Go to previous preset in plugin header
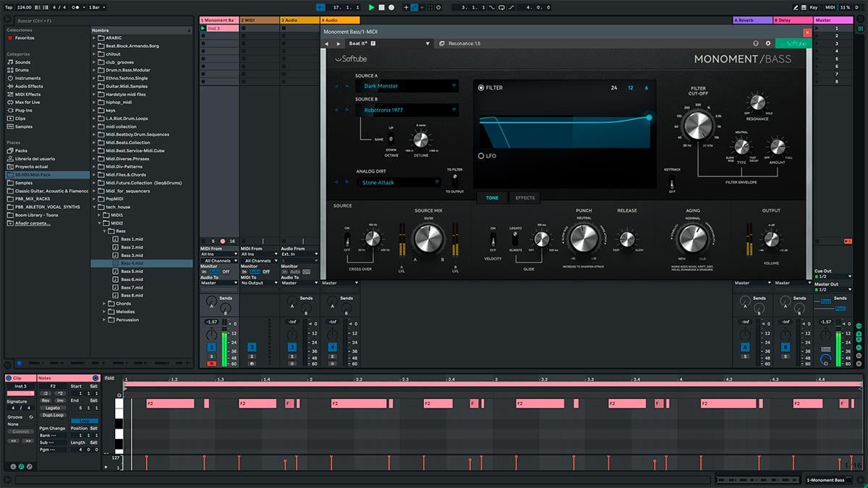The image size is (868, 488). (327, 43)
